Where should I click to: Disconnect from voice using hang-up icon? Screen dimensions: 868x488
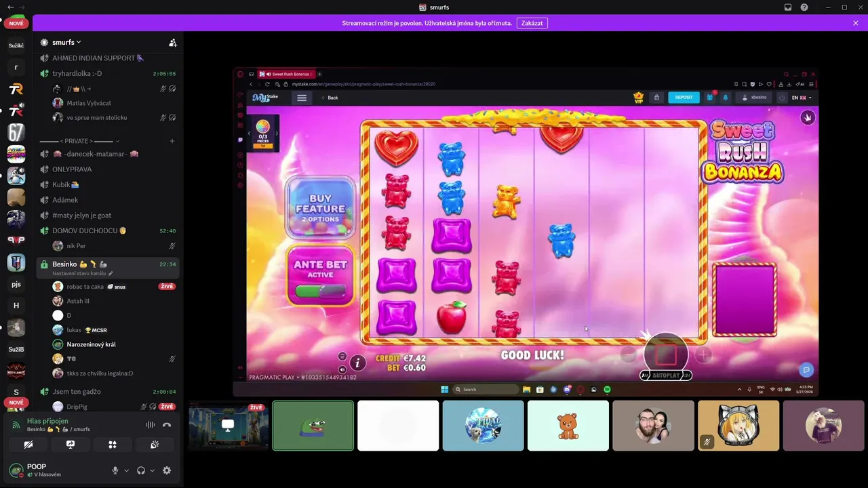point(167,425)
